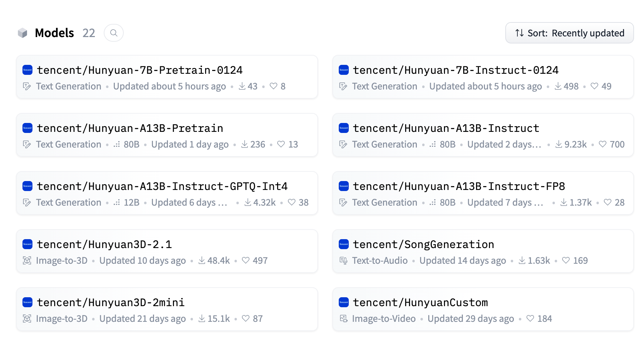Click parameter-size icon on Hunyuan-A13B-Instruct-FP8 card
The width and height of the screenshot is (644, 340).
click(433, 202)
